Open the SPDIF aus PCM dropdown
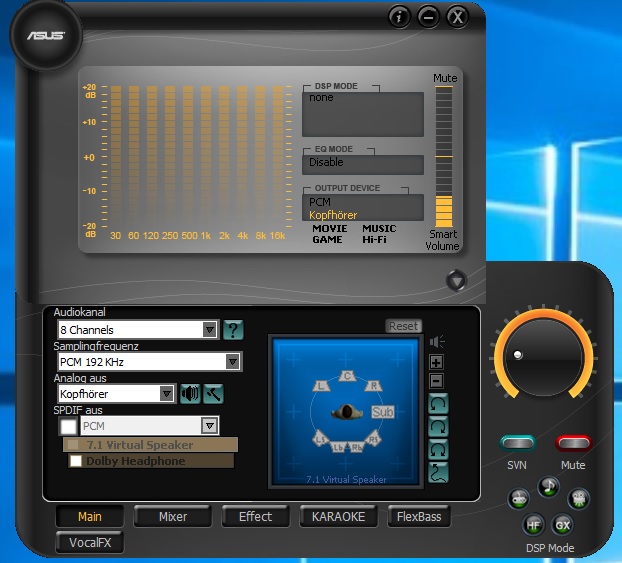Image resolution: width=622 pixels, height=563 pixels. pos(149,426)
